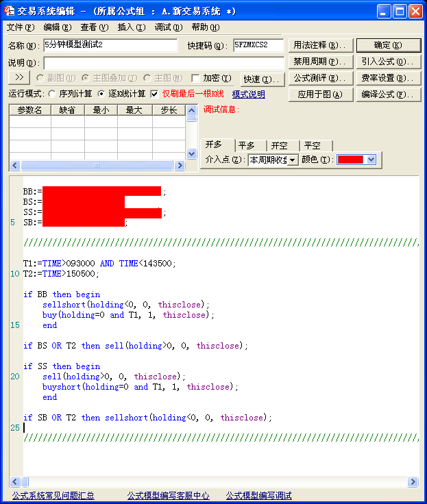Click the 说明 description field

point(164,63)
